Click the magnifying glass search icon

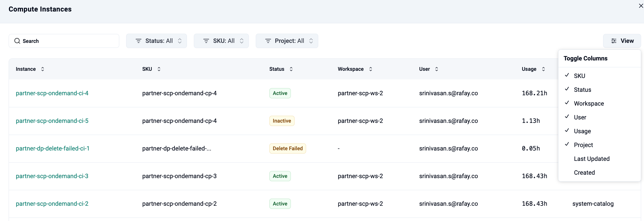(17, 41)
